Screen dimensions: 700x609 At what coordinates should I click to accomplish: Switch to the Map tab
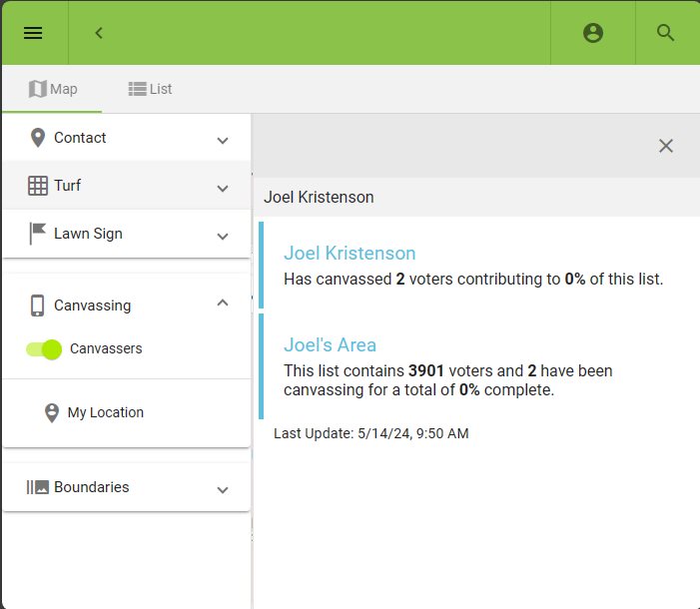tap(53, 89)
